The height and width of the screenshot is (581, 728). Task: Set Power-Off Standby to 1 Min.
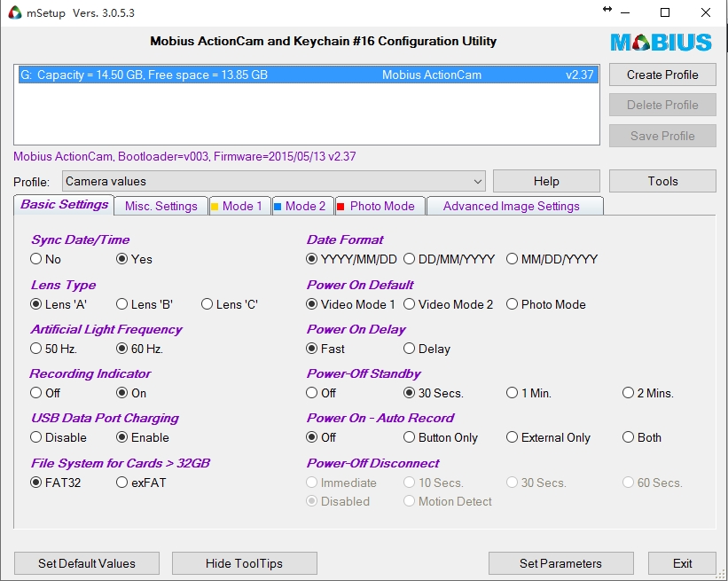tap(528, 393)
